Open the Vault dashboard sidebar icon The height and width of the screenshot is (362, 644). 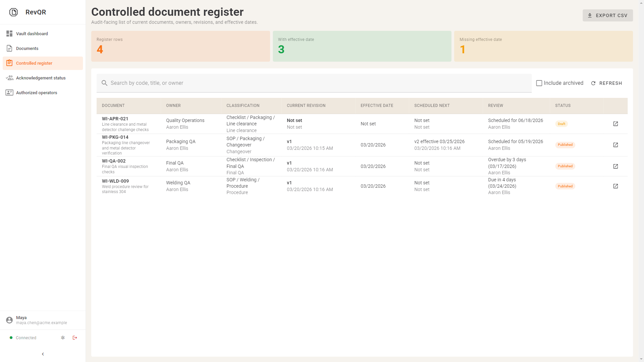point(9,34)
